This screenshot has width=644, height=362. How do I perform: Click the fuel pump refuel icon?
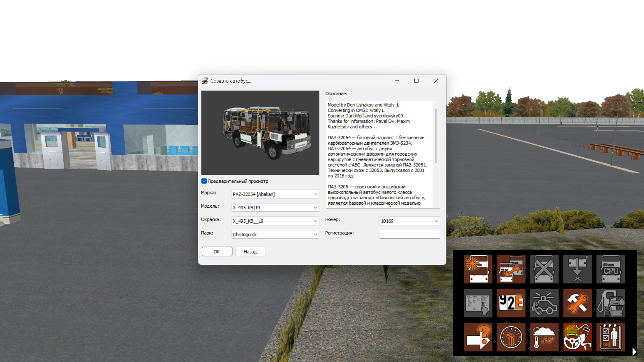click(x=610, y=303)
